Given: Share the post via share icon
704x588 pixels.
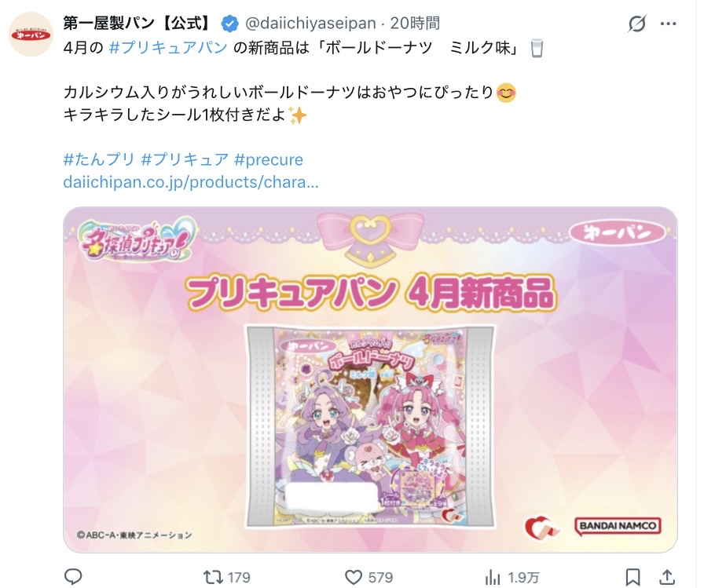Looking at the screenshot, I should (x=667, y=577).
